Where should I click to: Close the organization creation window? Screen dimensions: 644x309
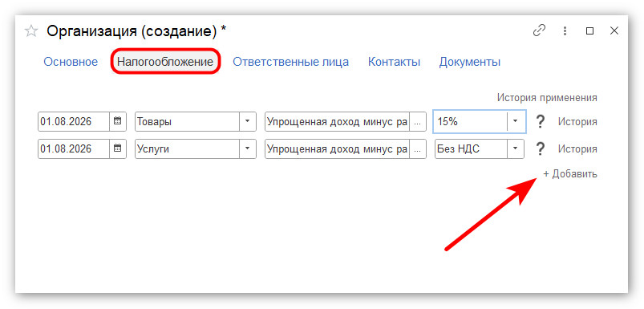[614, 30]
